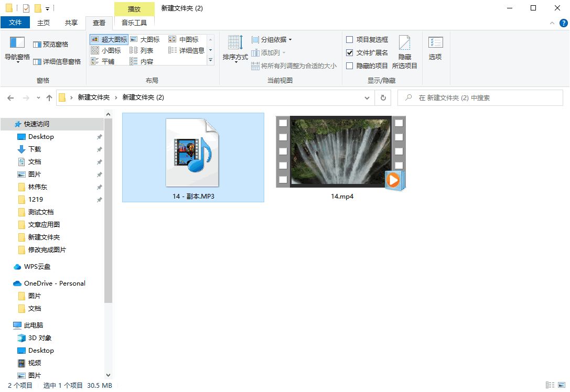Select the 小图标 (small icons) layout
This screenshot has height=392, width=570.
point(109,50)
